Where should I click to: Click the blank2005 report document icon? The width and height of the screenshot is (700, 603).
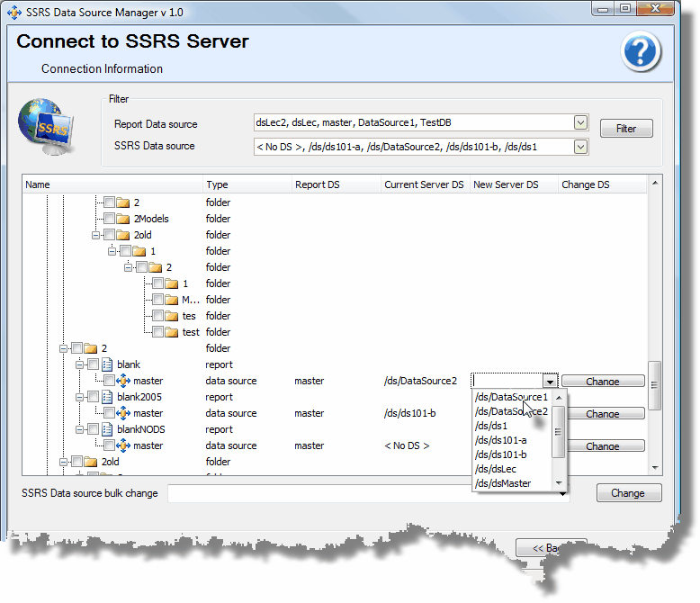pos(107,397)
